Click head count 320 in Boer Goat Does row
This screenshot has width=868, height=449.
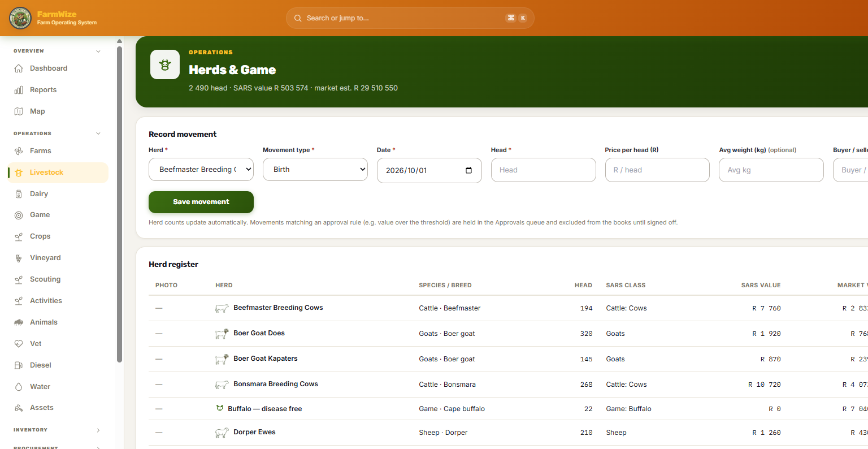[587, 334]
